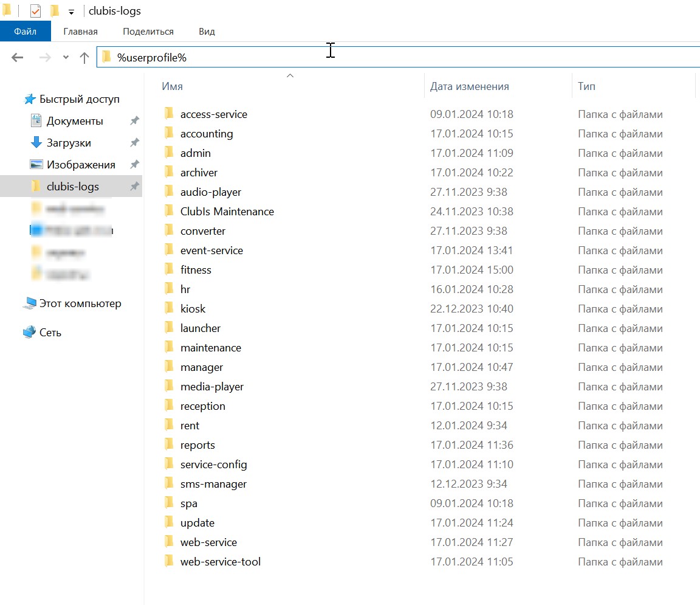This screenshot has width=700, height=605.
Task: Unpin clubis-logs using its pin icon
Action: pos(134,186)
